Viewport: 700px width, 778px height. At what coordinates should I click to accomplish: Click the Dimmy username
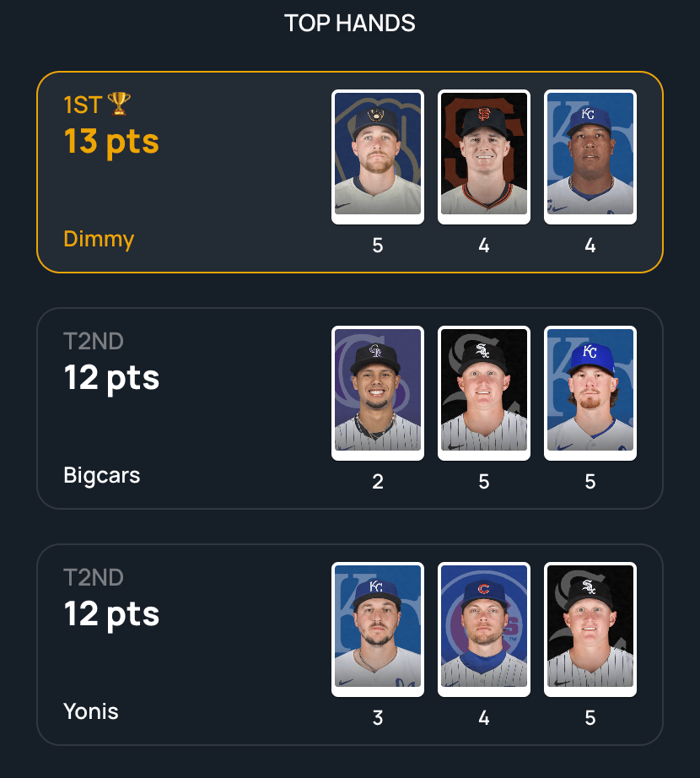pos(99,239)
